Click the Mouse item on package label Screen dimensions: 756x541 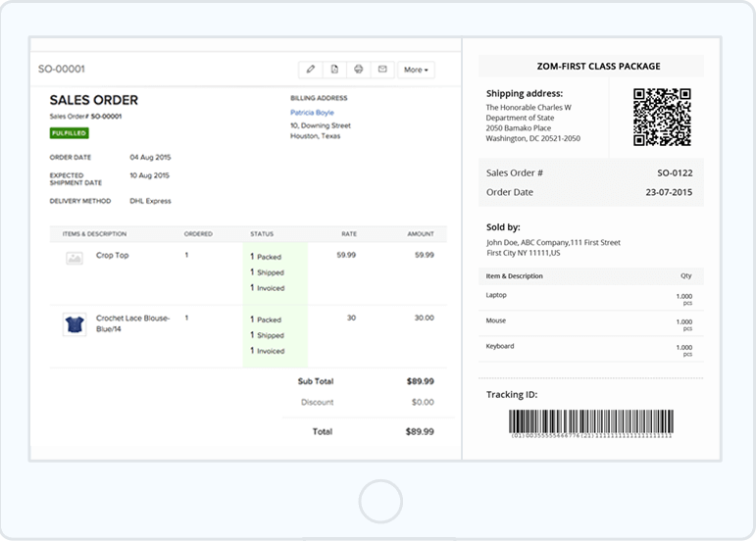coord(495,320)
